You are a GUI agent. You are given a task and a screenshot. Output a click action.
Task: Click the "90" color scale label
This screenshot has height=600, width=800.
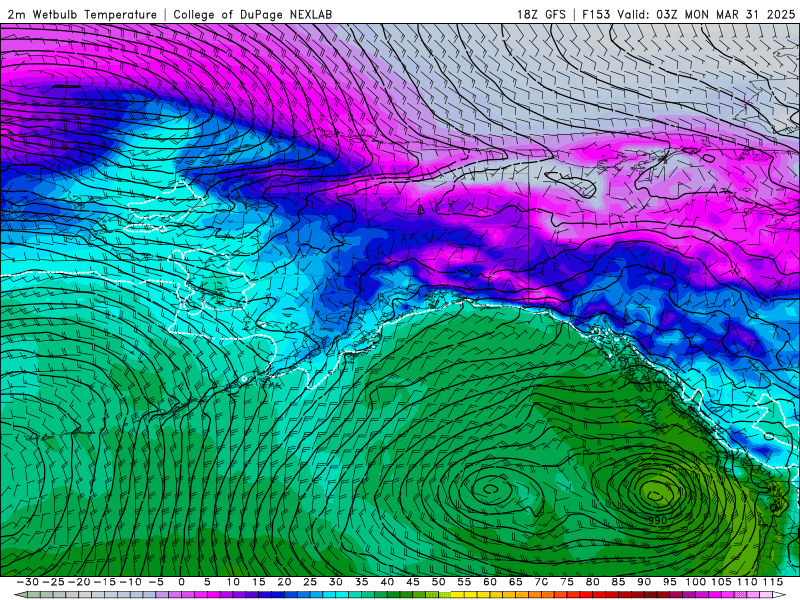[644, 582]
